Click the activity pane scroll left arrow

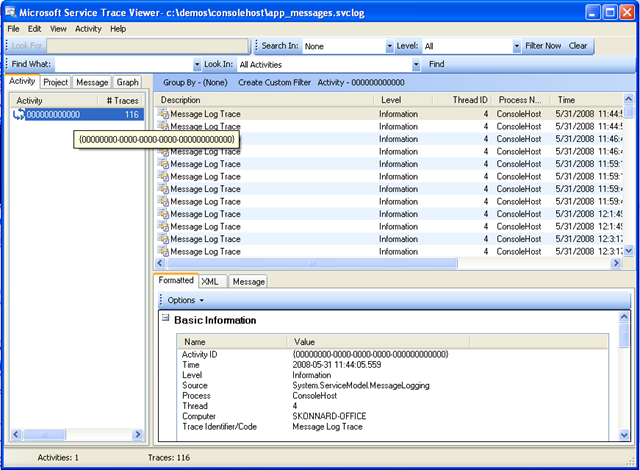point(16,434)
